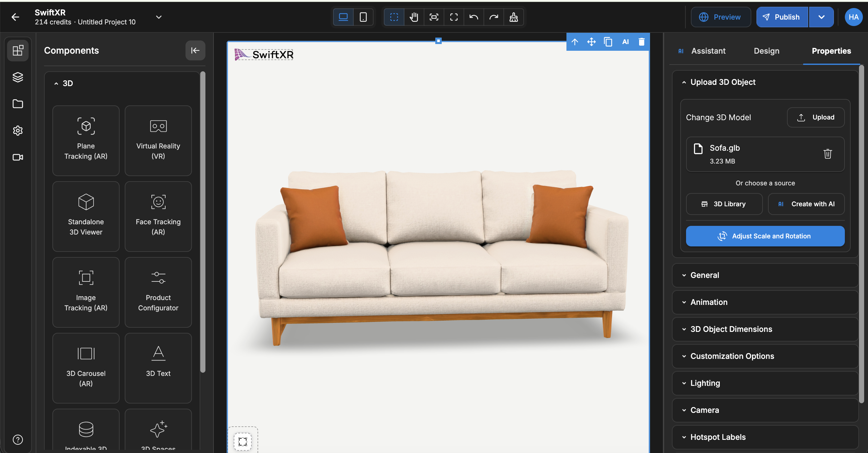
Task: Add 3D Carousel (AR) component
Action: pos(86,368)
